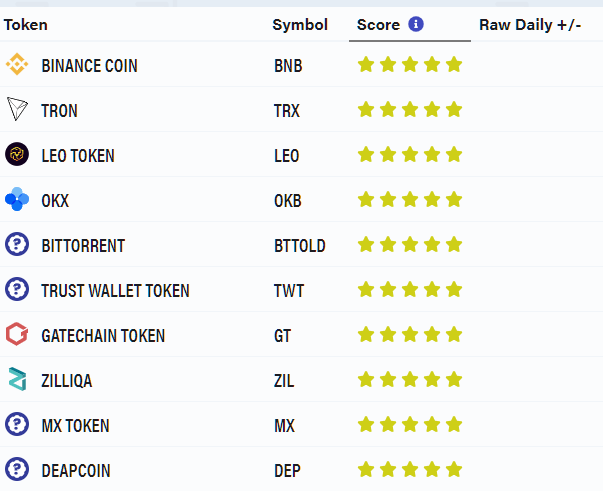Click the LEO symbol cell
The image size is (603, 491).
pyautogui.click(x=287, y=156)
